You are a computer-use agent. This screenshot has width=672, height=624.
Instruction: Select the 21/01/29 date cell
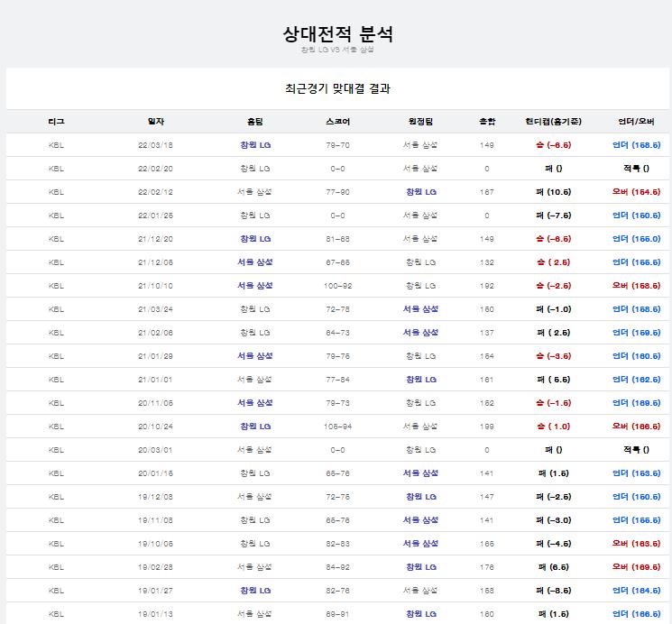[155, 356]
